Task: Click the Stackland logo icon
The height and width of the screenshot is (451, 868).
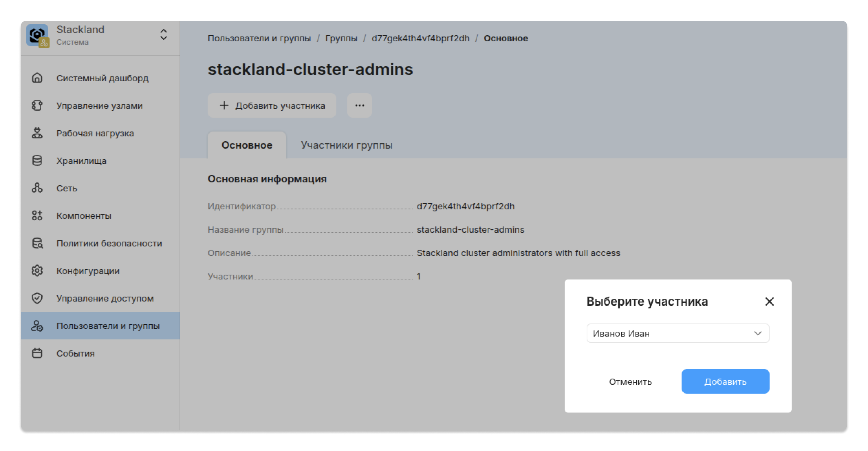Action: (x=37, y=35)
